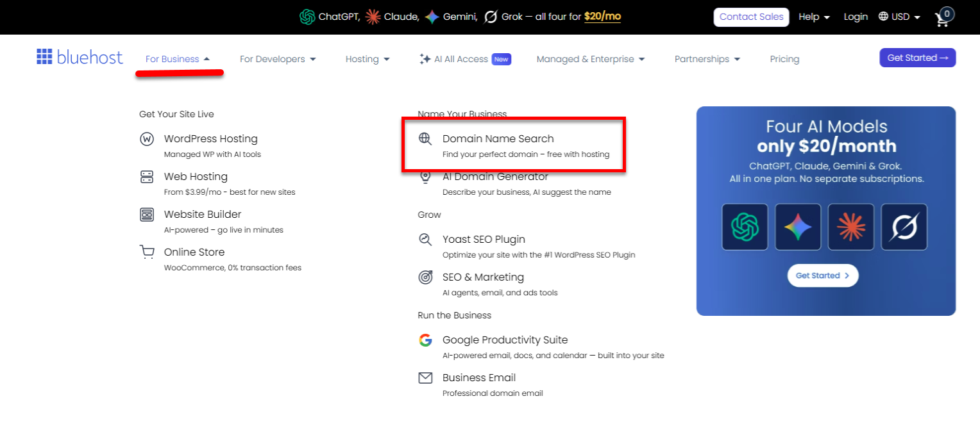The width and height of the screenshot is (980, 435).
Task: Open the shopping cart icon
Action: (x=942, y=19)
